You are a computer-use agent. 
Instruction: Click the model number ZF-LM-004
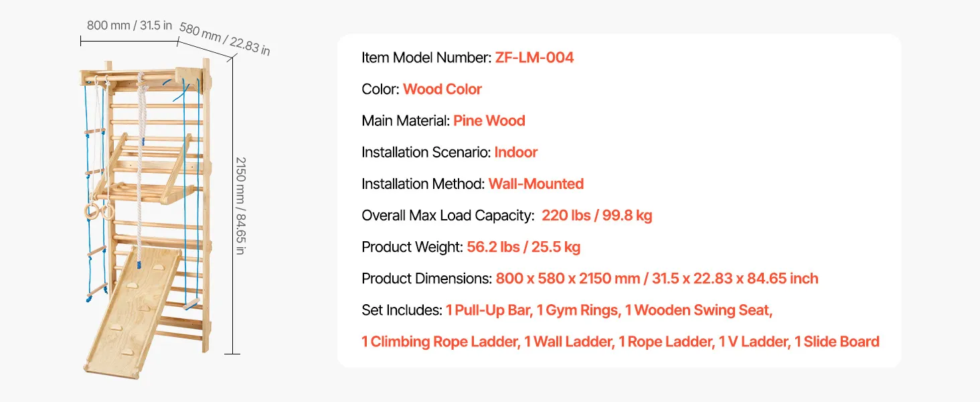pyautogui.click(x=534, y=58)
